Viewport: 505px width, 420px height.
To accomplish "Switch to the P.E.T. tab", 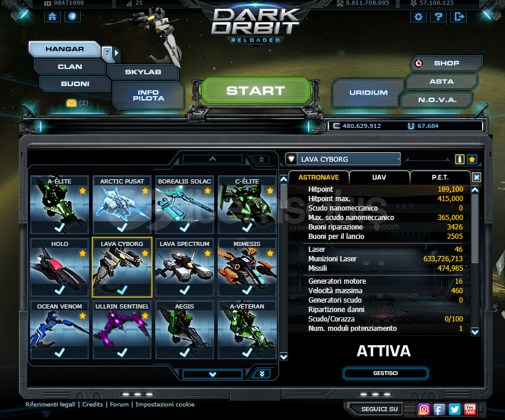I will tap(440, 178).
